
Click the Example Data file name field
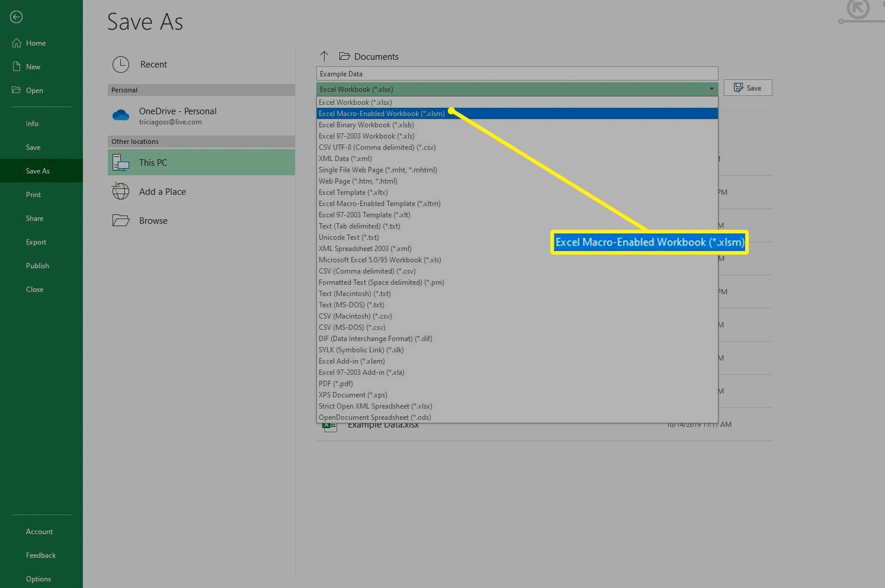click(x=517, y=73)
